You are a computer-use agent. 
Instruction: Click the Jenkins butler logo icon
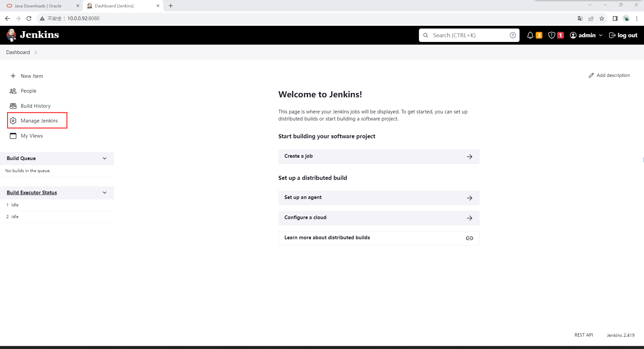(x=11, y=35)
